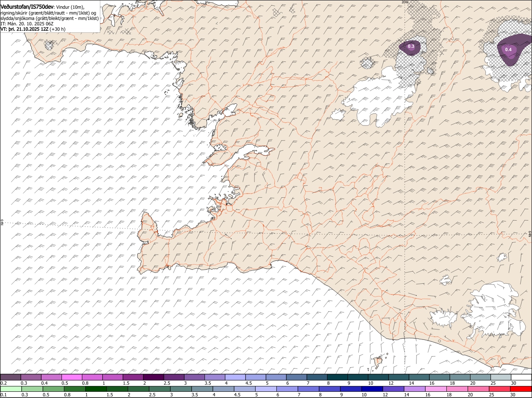Pick top-row dark teal swatch at 8
532x398 pixels.
coord(337,377)
